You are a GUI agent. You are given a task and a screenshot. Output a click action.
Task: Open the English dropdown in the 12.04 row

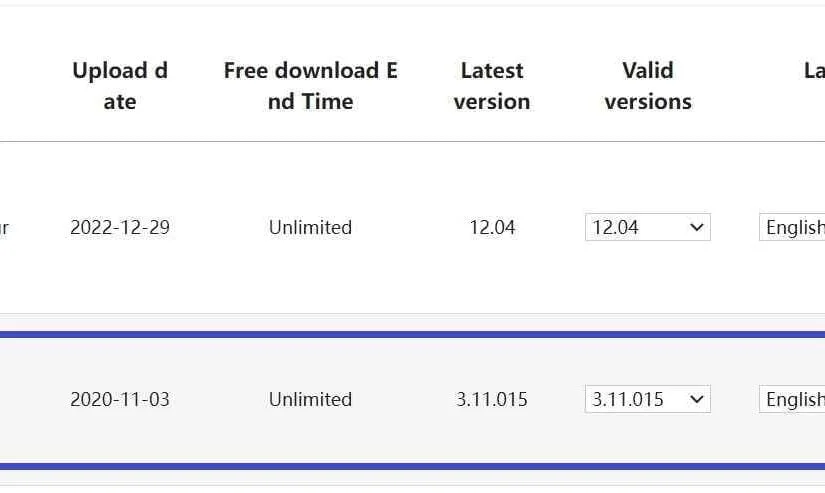click(x=793, y=227)
